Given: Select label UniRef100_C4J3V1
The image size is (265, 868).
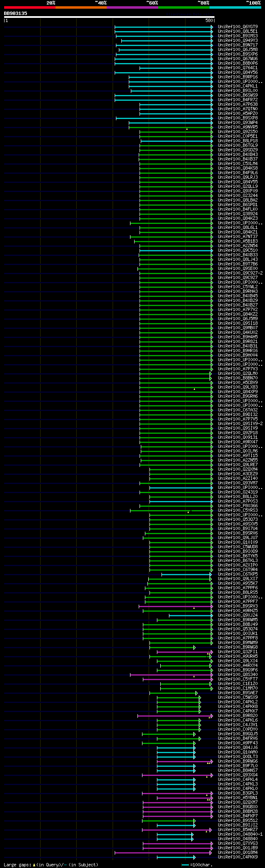Looking at the screenshot, I should click(x=238, y=725).
